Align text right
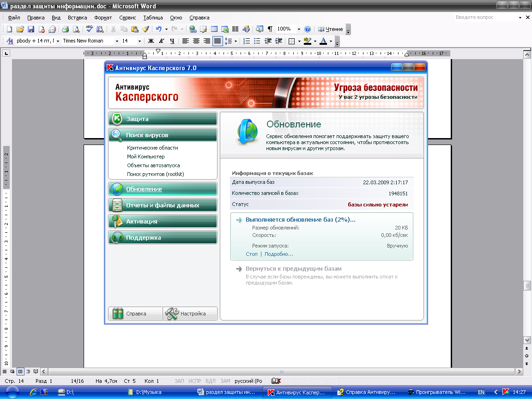 [206, 41]
